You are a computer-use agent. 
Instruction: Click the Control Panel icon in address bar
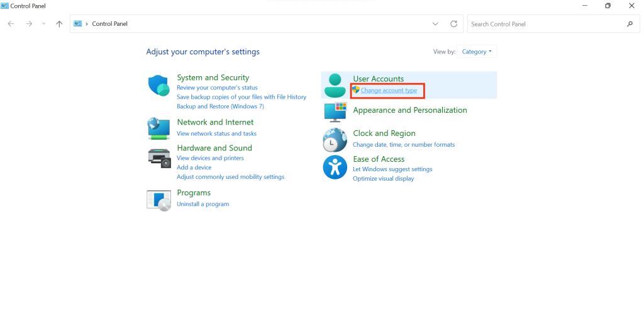(77, 23)
